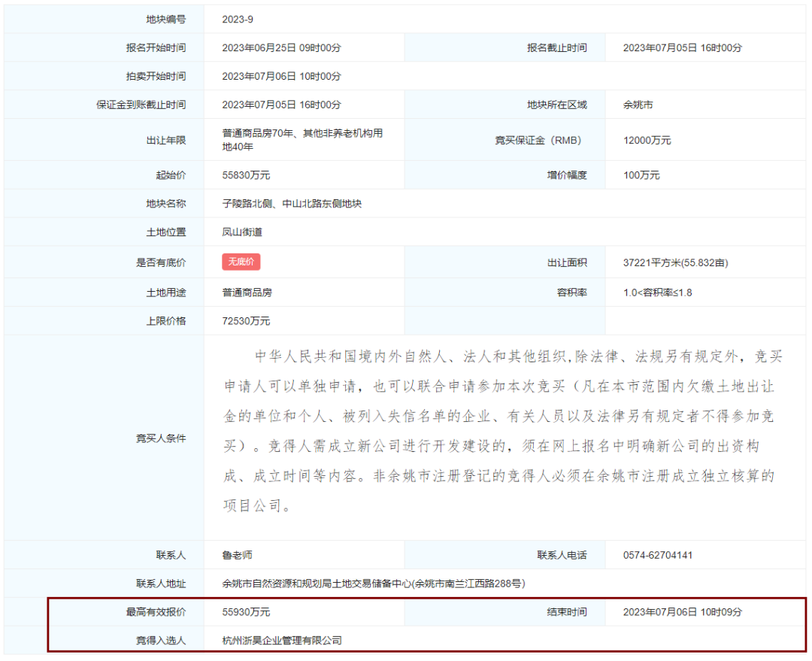Click the 地块所在区域 label
The image size is (812, 661).
coord(556,105)
